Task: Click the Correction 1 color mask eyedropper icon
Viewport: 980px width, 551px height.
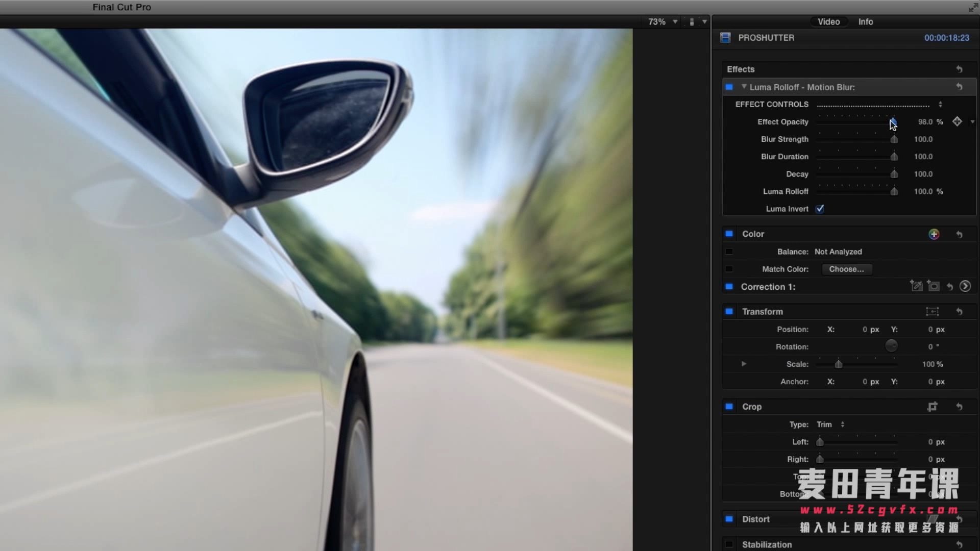Action: click(x=916, y=286)
